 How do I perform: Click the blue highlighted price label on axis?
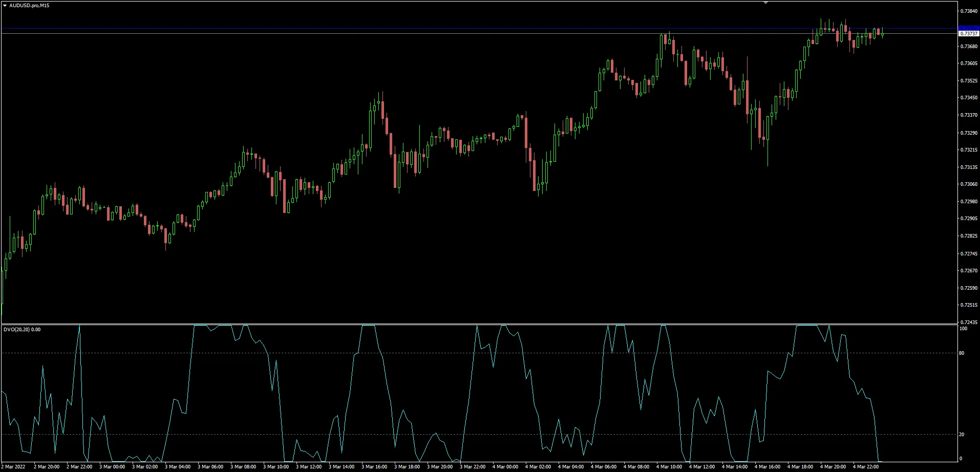click(968, 28)
